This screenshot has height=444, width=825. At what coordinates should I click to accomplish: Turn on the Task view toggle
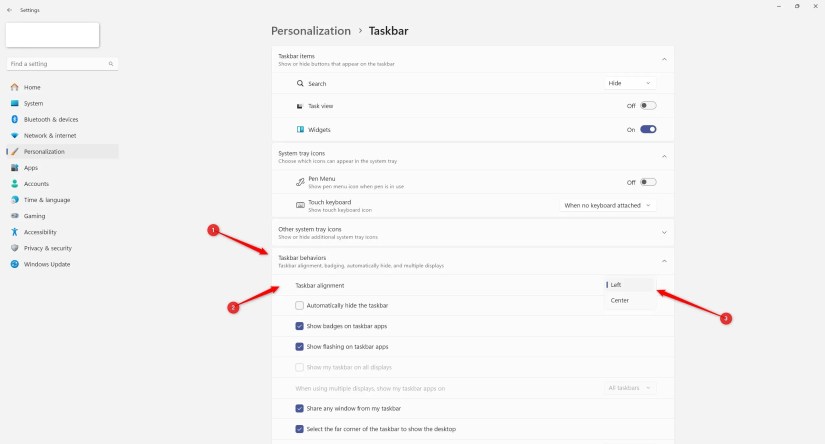click(x=648, y=106)
